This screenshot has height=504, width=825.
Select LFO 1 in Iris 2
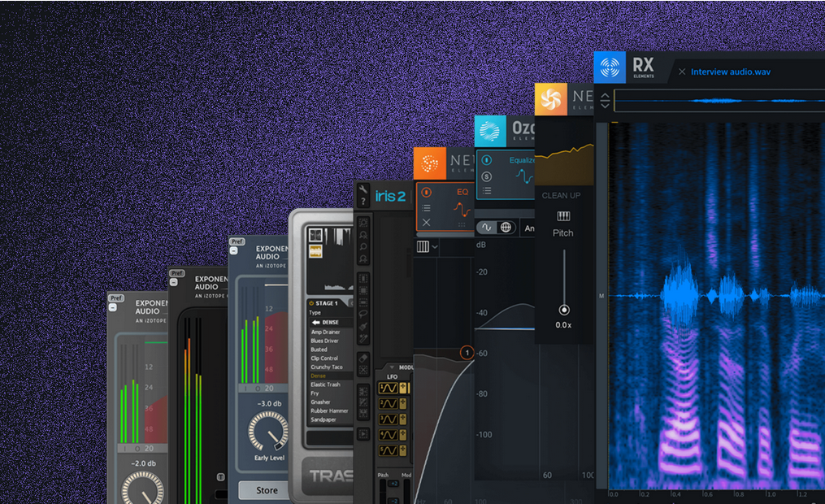[389, 389]
